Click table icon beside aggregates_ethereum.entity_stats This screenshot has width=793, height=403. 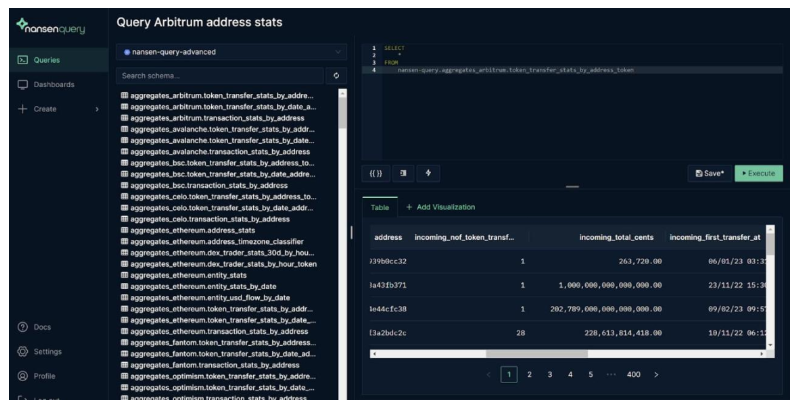coord(124,275)
